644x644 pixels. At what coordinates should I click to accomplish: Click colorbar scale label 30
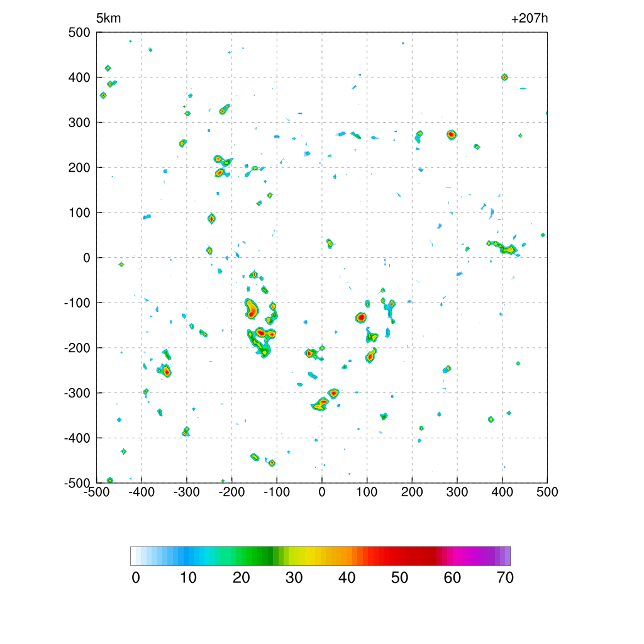(x=294, y=578)
